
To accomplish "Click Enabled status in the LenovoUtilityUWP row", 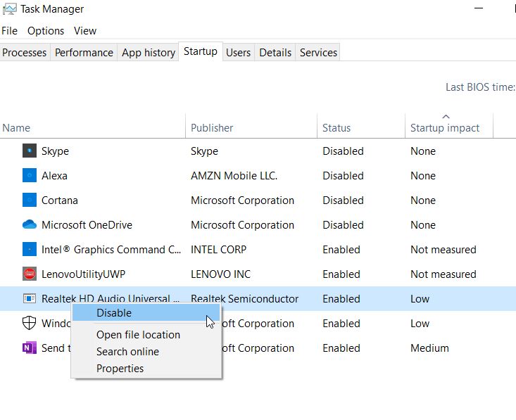I will (x=341, y=274).
